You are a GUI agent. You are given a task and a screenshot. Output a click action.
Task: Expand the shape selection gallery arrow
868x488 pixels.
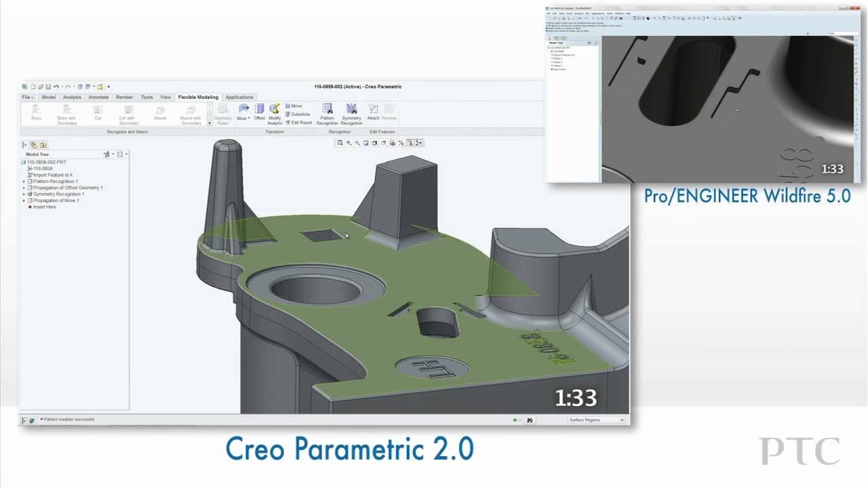click(x=210, y=123)
